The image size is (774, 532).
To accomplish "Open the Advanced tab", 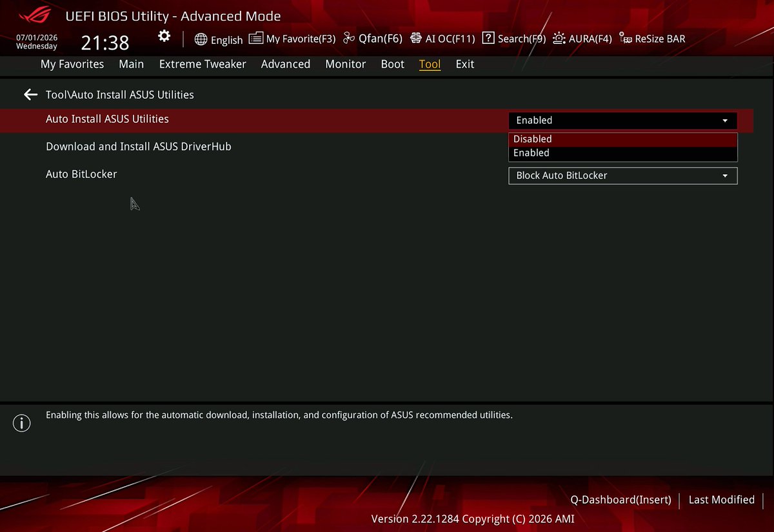I will pyautogui.click(x=286, y=64).
